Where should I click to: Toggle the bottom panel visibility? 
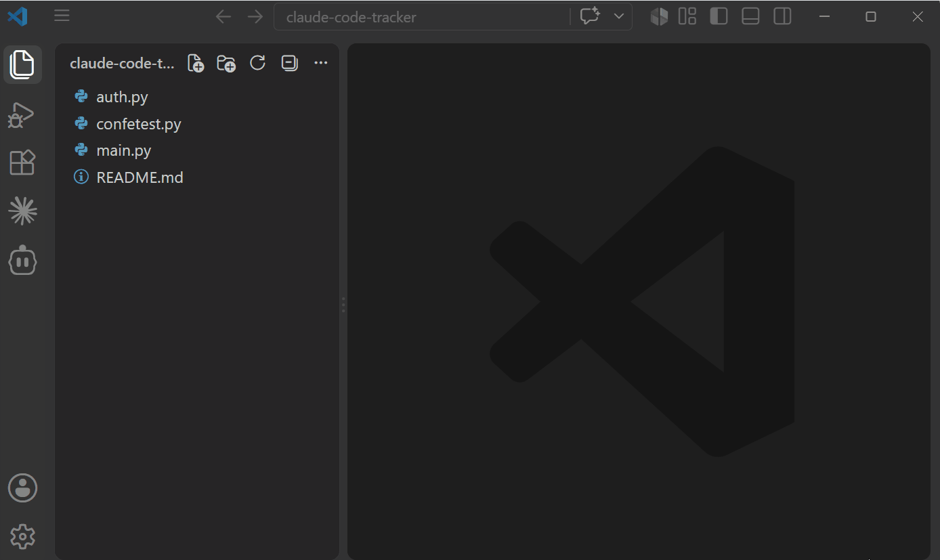pyautogui.click(x=750, y=17)
